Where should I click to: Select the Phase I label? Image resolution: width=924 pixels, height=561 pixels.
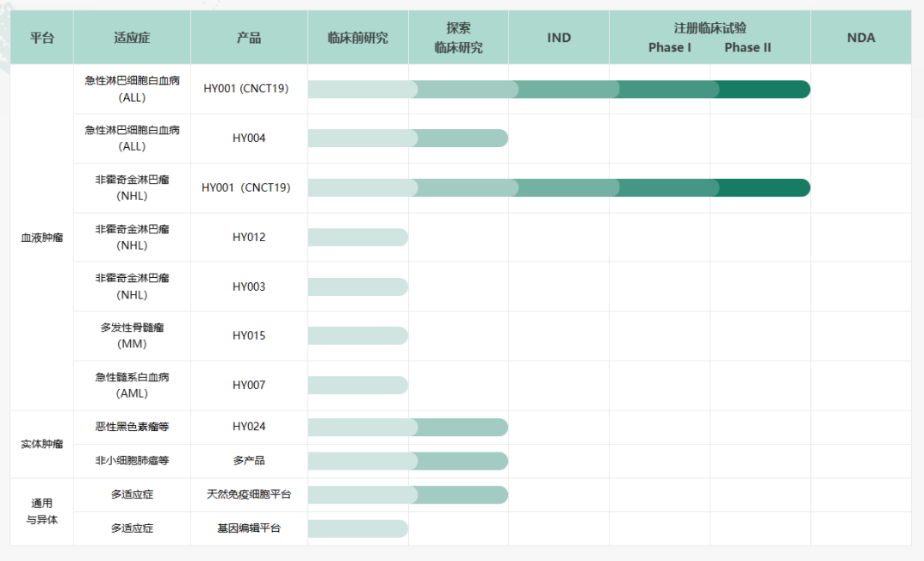670,48
